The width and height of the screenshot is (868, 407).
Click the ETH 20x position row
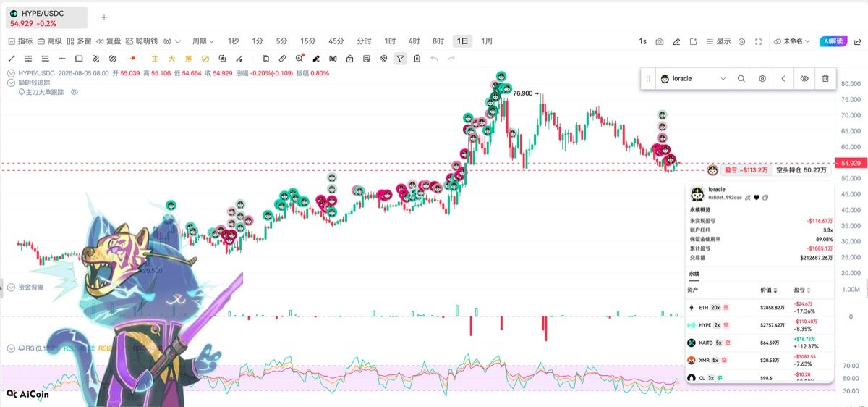click(x=759, y=308)
